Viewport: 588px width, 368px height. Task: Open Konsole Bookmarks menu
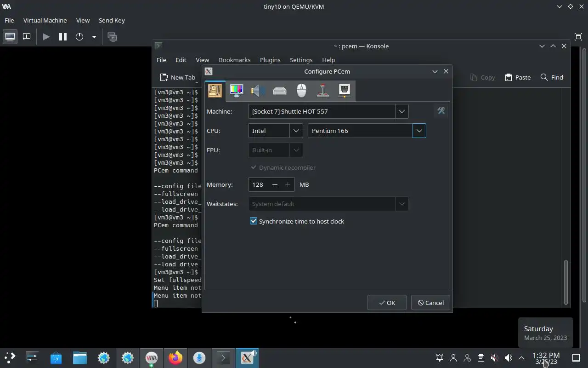point(235,60)
